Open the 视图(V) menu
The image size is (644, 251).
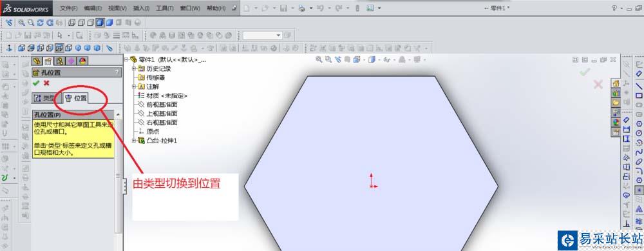point(117,8)
